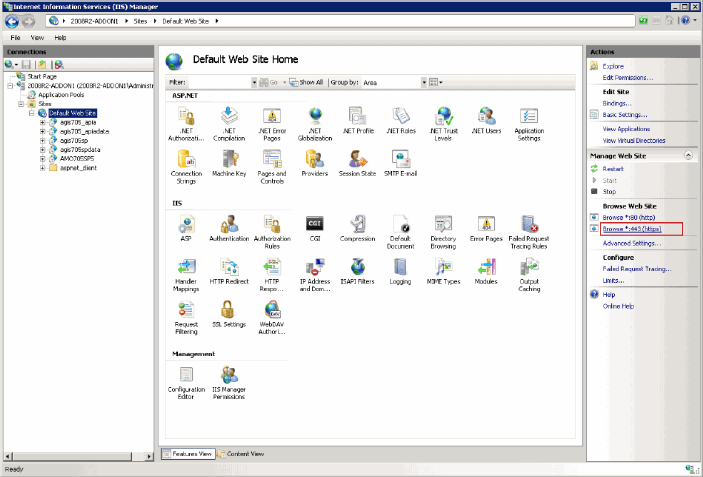Open the View menu

(36, 37)
